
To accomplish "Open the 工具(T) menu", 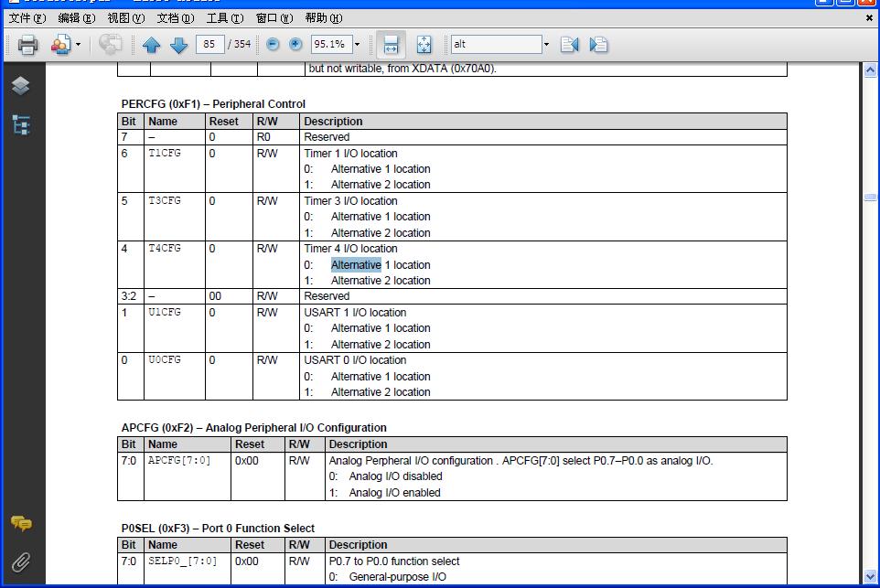I will point(224,18).
